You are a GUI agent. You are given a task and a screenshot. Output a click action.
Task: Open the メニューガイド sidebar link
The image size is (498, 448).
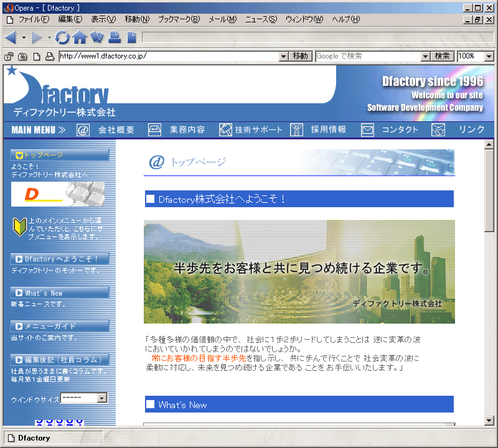(x=60, y=326)
